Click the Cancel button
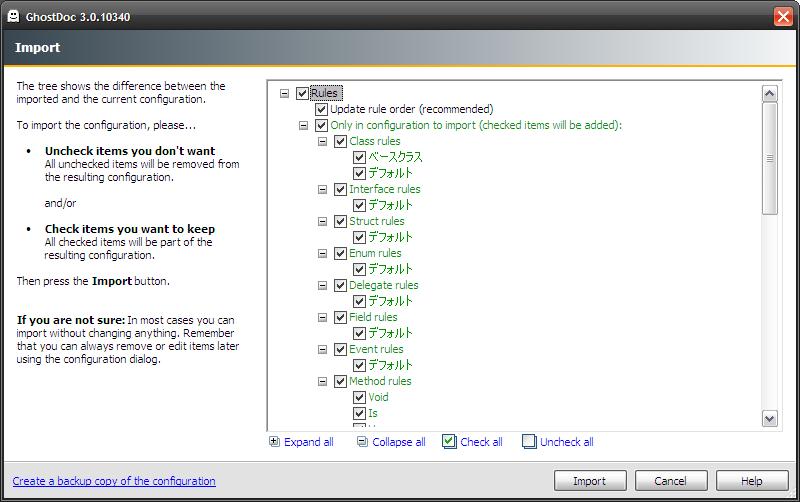Screen dimensions: 800x502 pyautogui.click(x=670, y=481)
